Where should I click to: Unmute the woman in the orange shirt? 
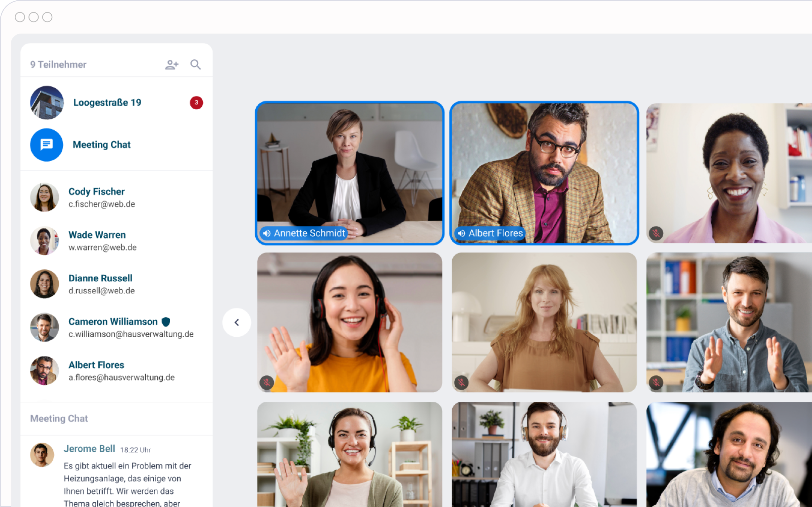[267, 382]
